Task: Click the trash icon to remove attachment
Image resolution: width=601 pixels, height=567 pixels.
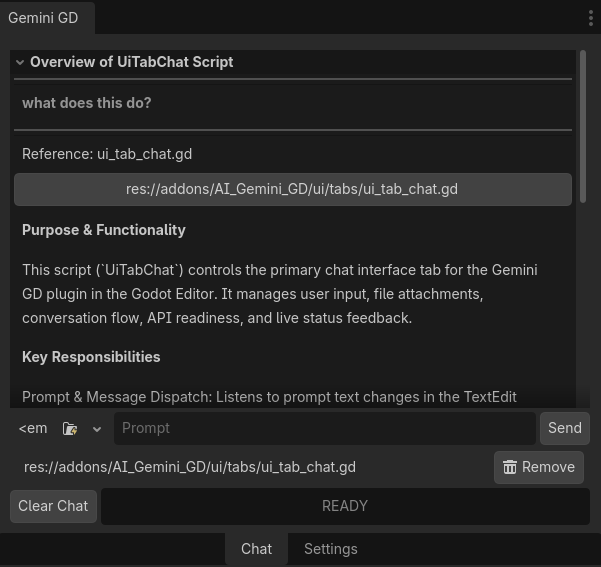Action: click(510, 467)
